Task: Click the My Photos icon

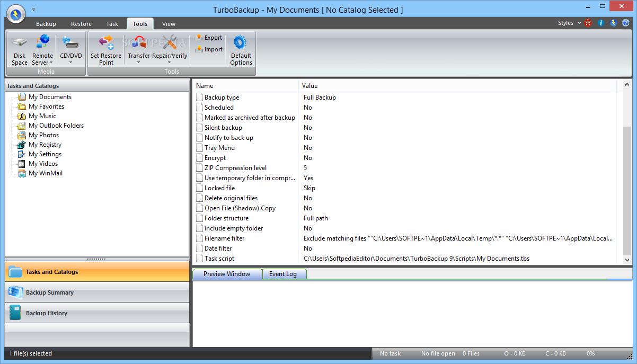Action: 22,135
